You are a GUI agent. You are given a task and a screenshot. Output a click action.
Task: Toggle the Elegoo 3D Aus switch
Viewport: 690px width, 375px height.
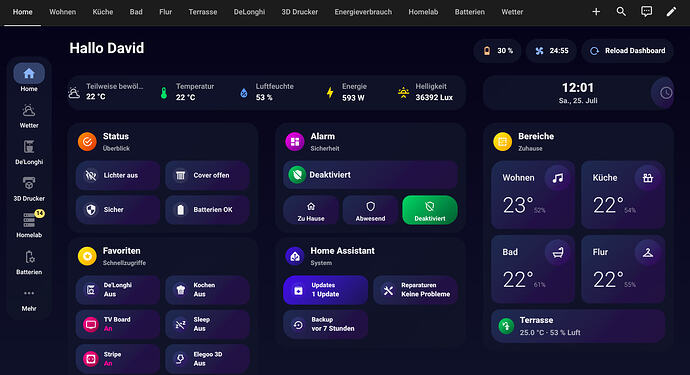(208, 359)
